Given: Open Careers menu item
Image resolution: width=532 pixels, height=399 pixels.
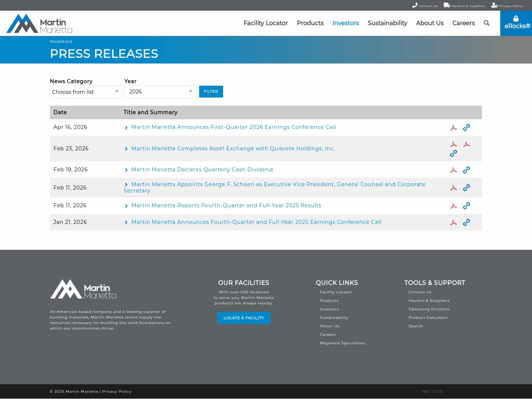Looking at the screenshot, I should point(464,23).
